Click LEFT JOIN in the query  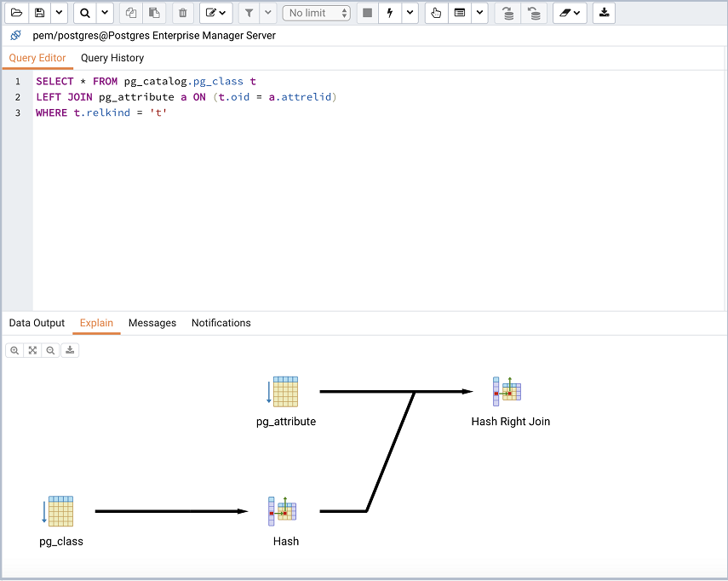[64, 97]
